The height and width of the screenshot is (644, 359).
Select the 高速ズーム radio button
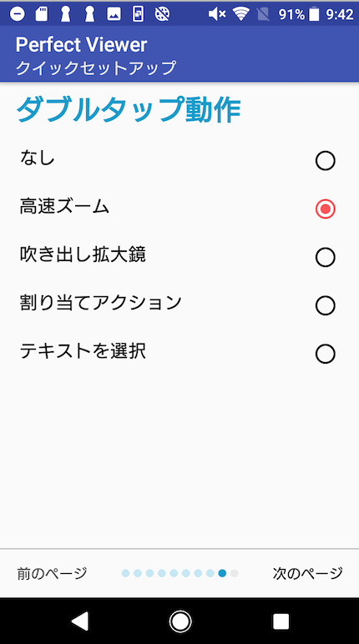coord(325,209)
